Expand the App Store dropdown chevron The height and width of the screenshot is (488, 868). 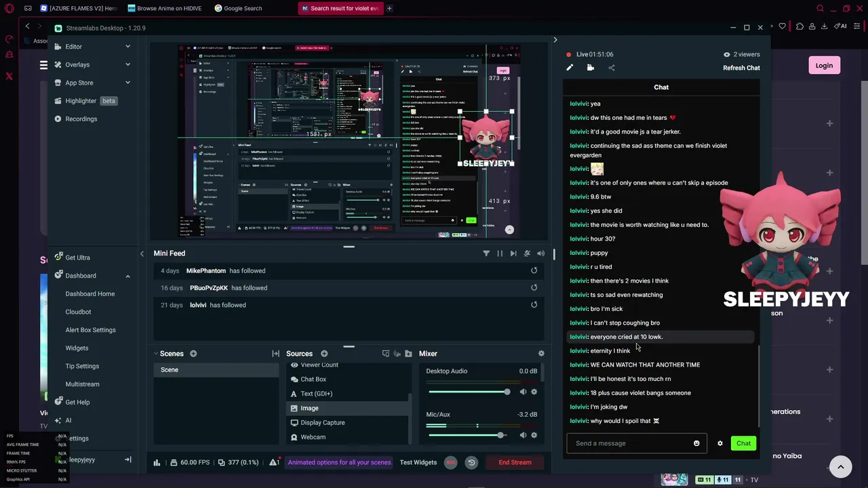pos(127,83)
